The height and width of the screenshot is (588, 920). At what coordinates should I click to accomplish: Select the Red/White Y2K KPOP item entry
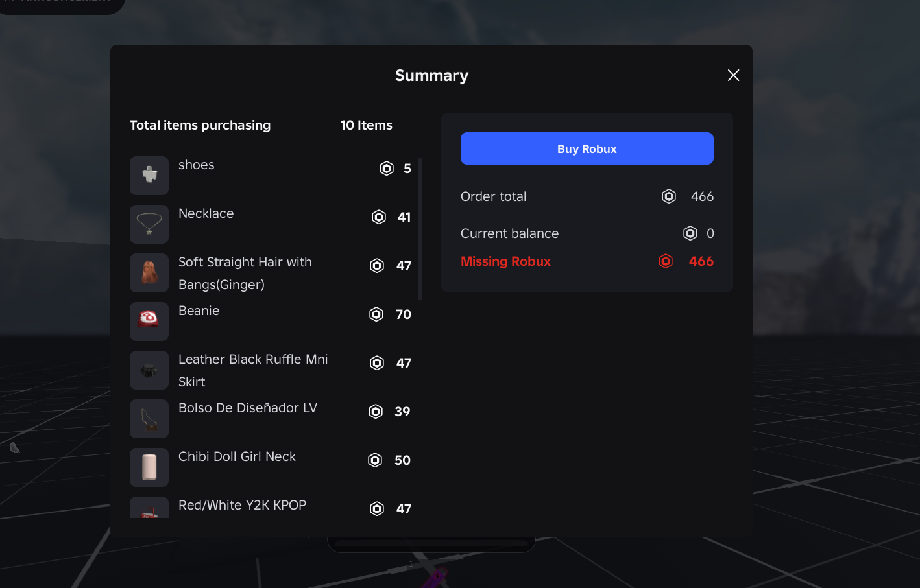click(242, 505)
